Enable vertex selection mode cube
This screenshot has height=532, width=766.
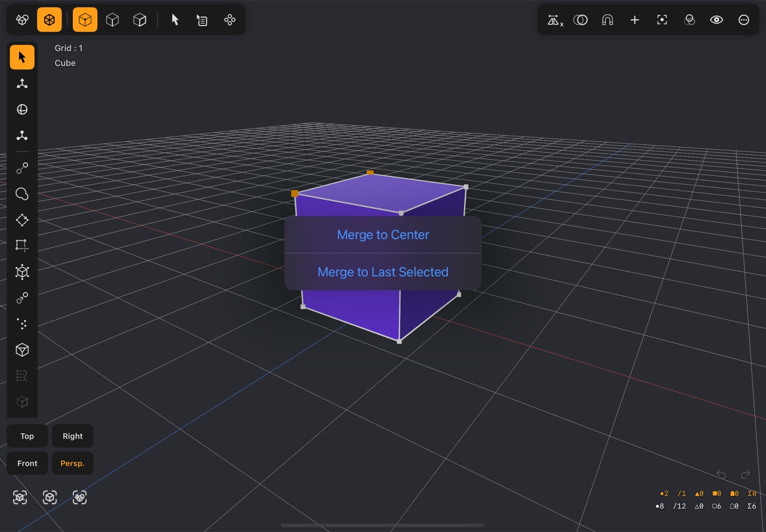click(x=85, y=20)
